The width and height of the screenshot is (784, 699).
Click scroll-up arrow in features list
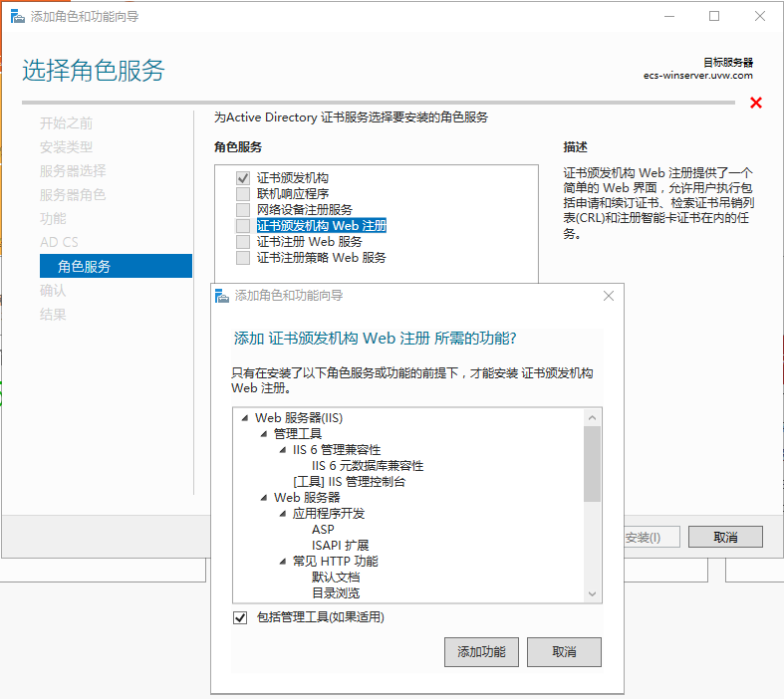593,417
